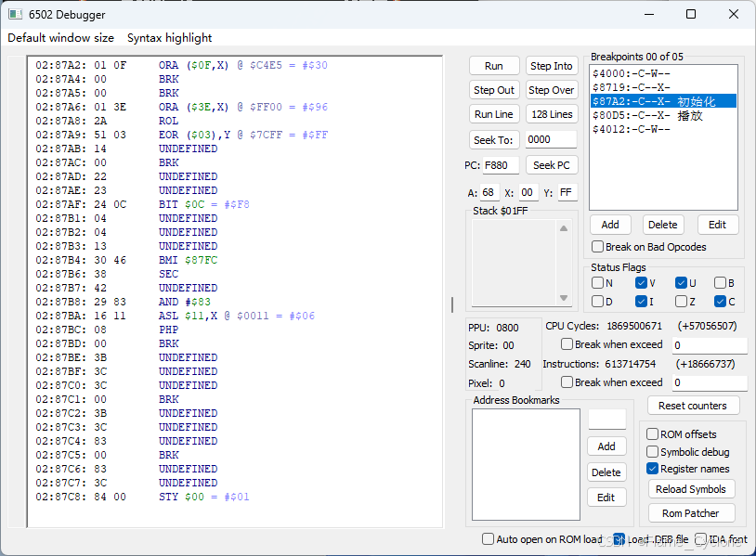Click disassembly line 02:87AF BIT $0C
This screenshot has height=556, width=756.
143,204
